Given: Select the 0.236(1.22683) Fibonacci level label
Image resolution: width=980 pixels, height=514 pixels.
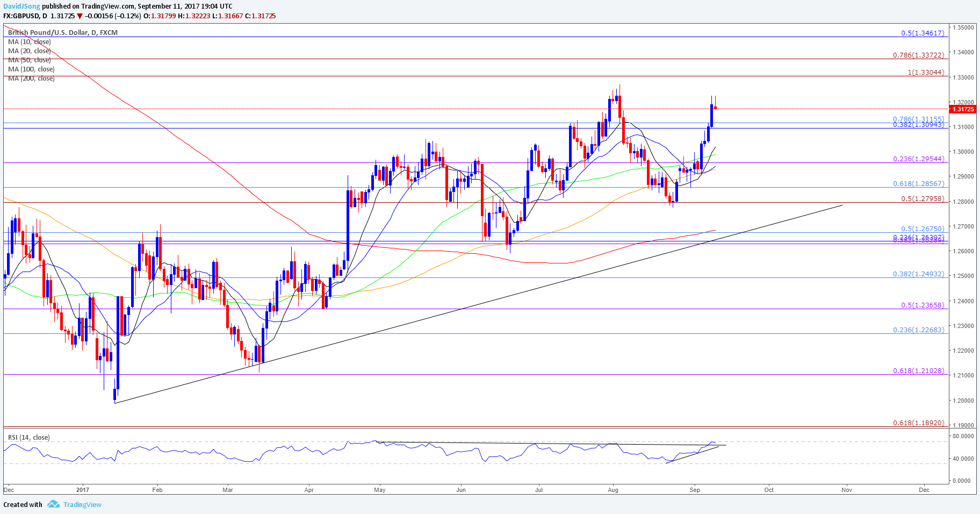Looking at the screenshot, I should (x=919, y=330).
